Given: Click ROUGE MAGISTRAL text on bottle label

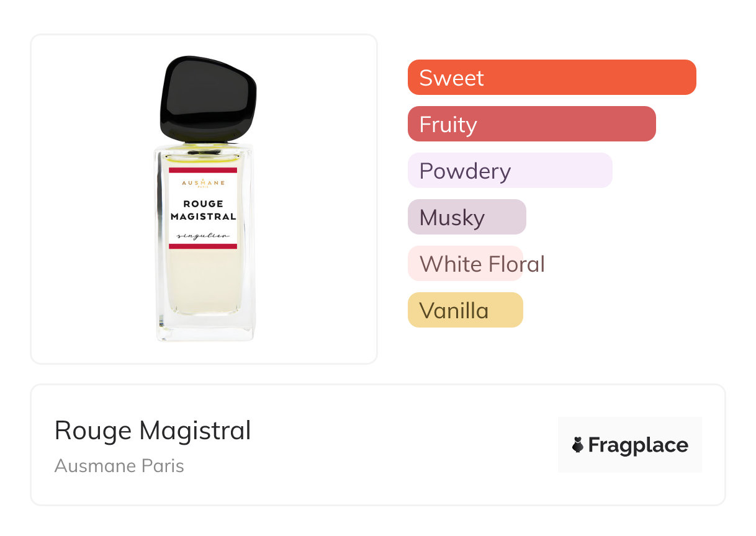Looking at the screenshot, I should pyautogui.click(x=203, y=210).
